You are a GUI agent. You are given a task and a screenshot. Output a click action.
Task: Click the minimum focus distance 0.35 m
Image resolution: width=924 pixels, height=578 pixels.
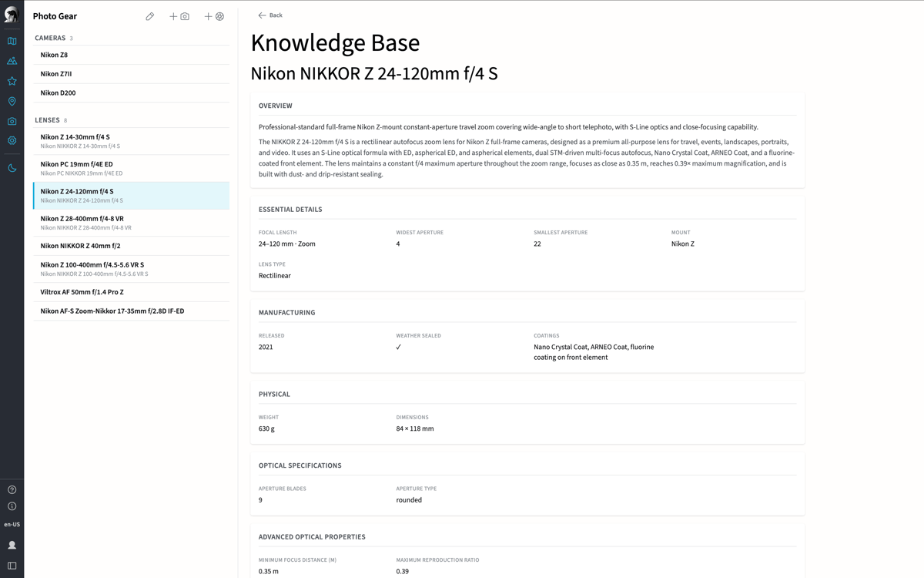pos(269,571)
